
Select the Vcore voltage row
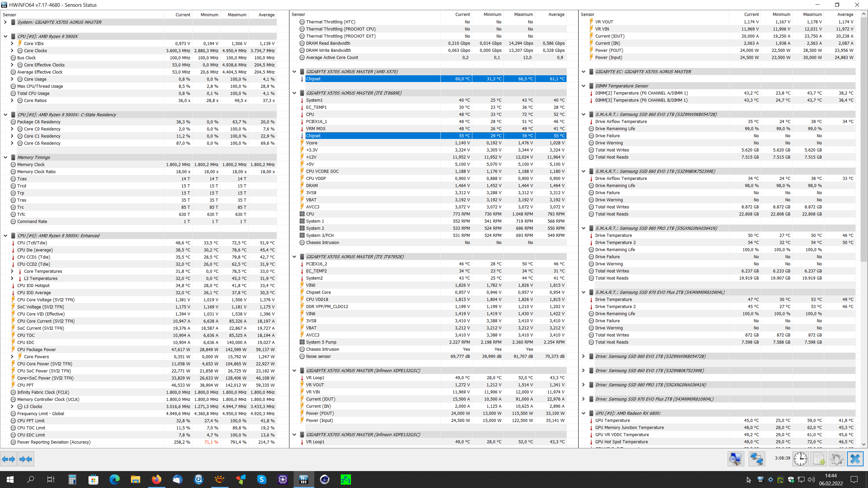428,143
